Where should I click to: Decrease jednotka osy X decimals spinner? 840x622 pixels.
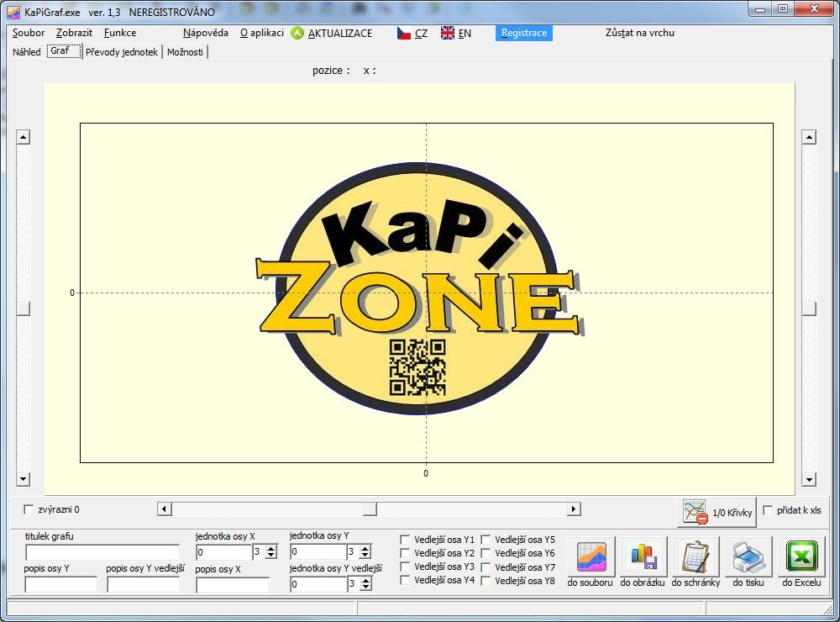coord(271,555)
